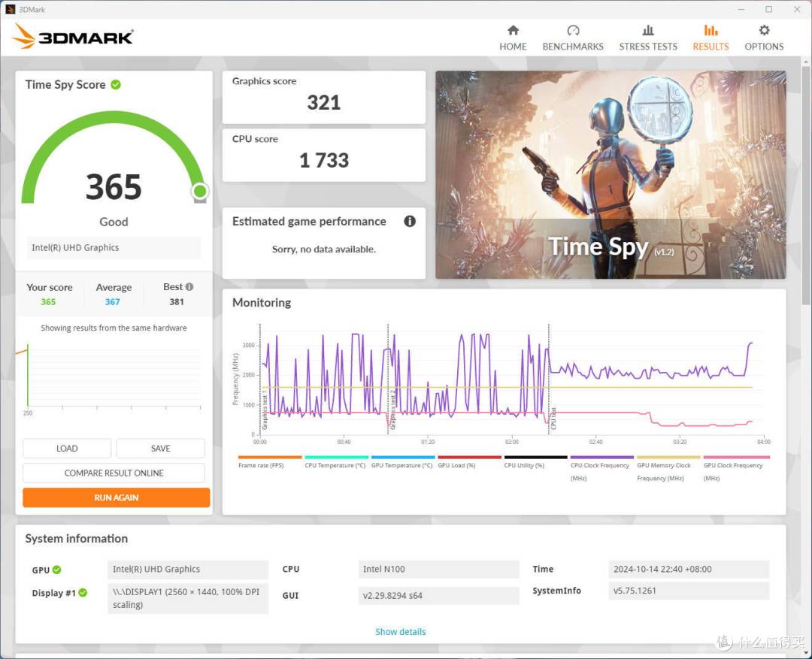This screenshot has height=659, width=812.
Task: Click the SAVE button
Action: click(161, 449)
